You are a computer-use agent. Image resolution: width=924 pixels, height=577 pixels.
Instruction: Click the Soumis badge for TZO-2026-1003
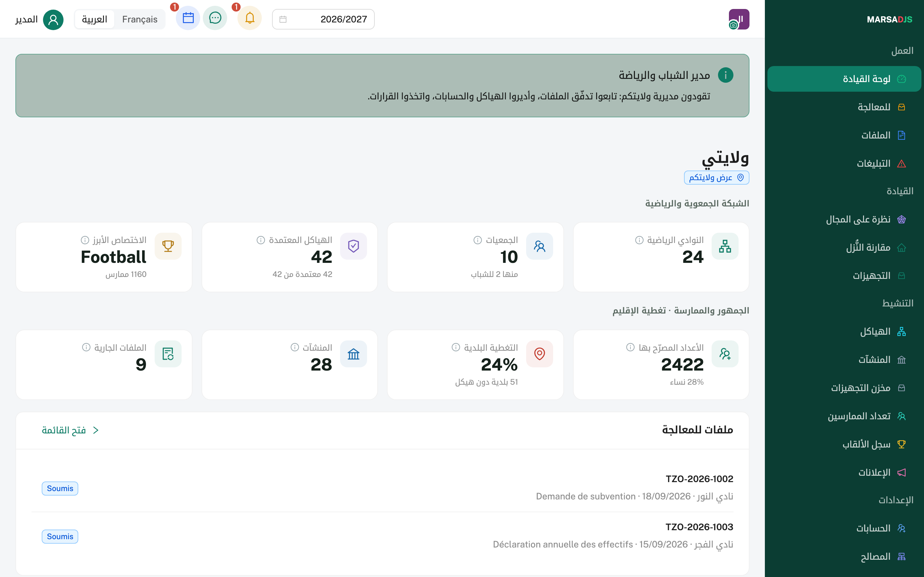(x=60, y=537)
